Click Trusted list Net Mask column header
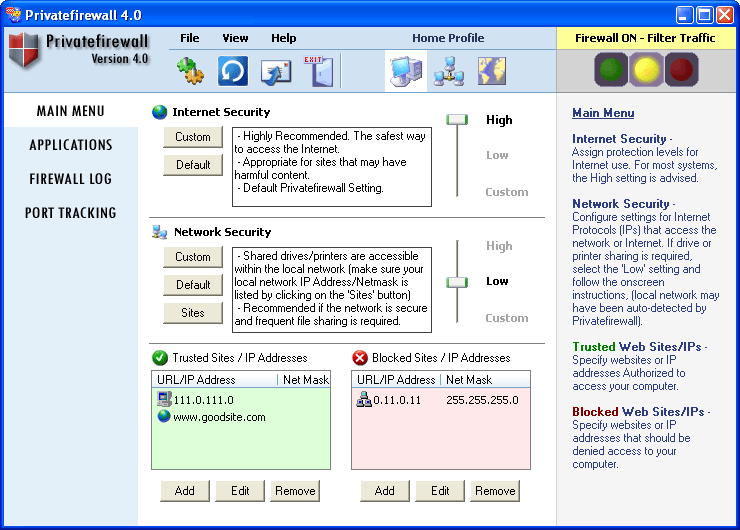Image resolution: width=740 pixels, height=530 pixels. tap(304, 380)
